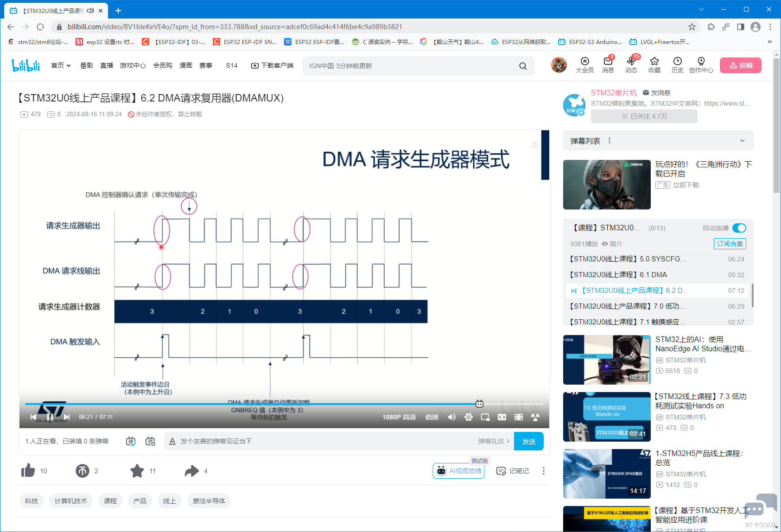Show more bookmarks with double chevron

tap(770, 42)
